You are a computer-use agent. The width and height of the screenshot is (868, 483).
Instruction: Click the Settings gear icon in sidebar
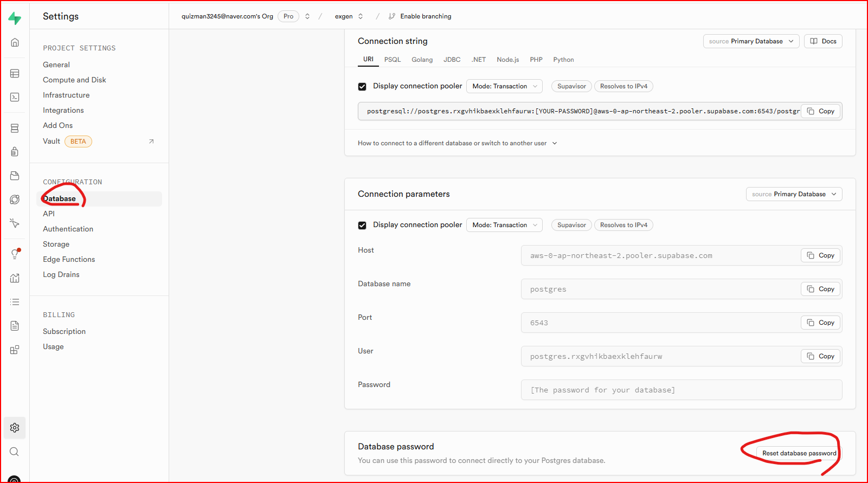(x=15, y=428)
